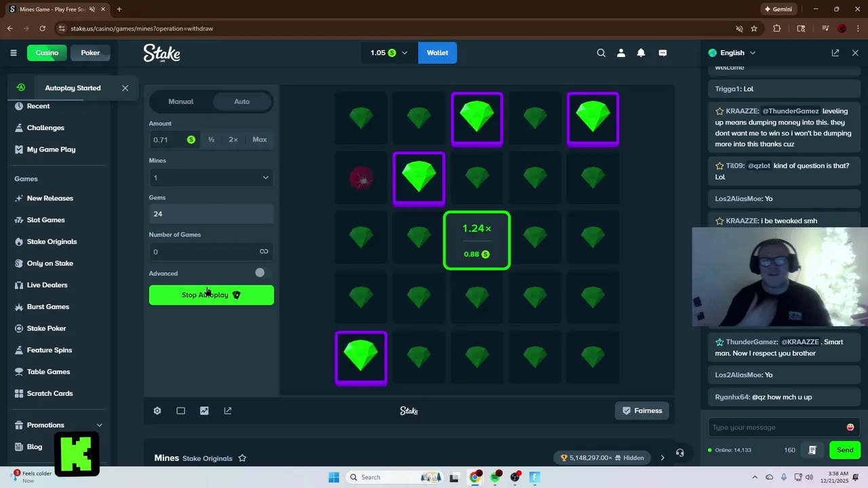Select the Casino tab
The width and height of the screenshot is (868, 488).
47,53
